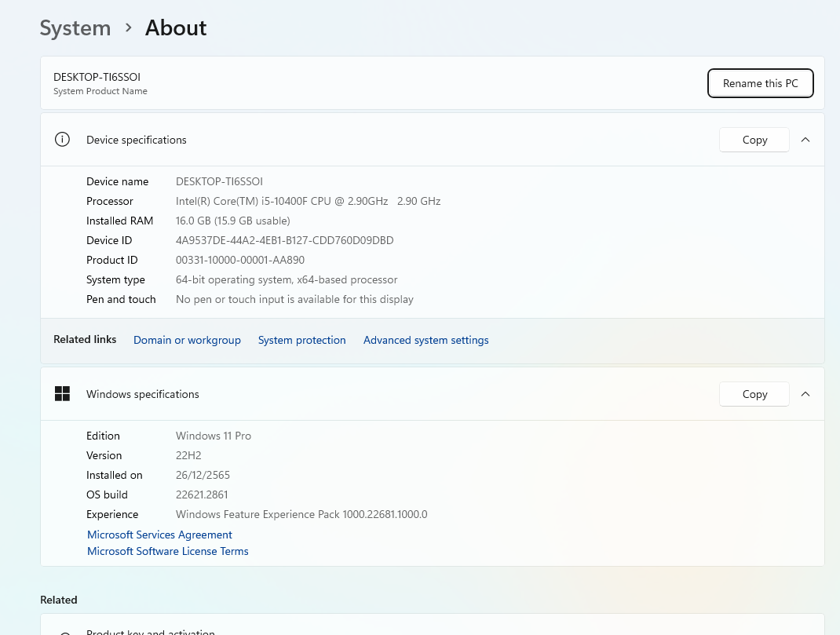
Task: Select Installed on date 26/12/2565
Action: click(x=203, y=476)
